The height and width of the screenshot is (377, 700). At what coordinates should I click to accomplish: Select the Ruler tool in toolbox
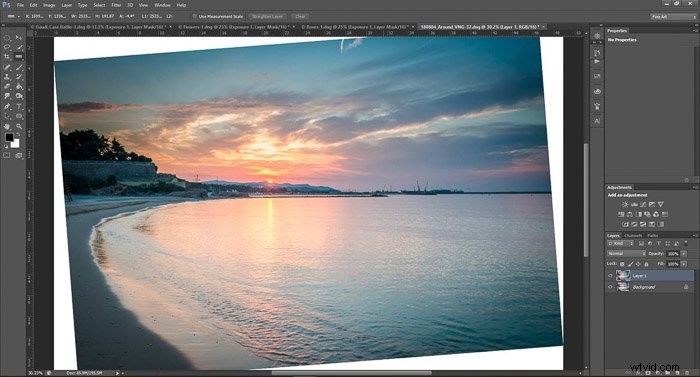[x=19, y=56]
